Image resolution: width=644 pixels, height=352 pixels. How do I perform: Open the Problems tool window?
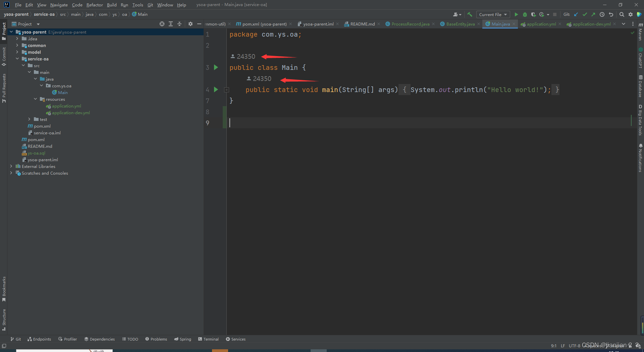156,339
